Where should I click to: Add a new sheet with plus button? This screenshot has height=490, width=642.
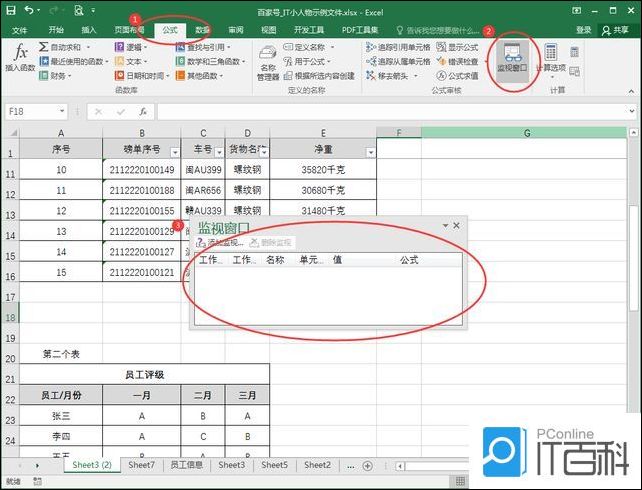(x=368, y=466)
